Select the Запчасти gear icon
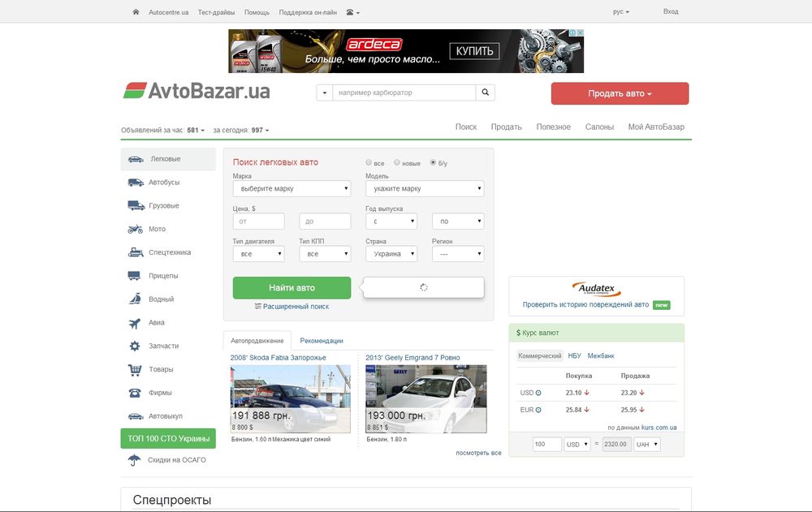812x512 pixels. click(135, 346)
